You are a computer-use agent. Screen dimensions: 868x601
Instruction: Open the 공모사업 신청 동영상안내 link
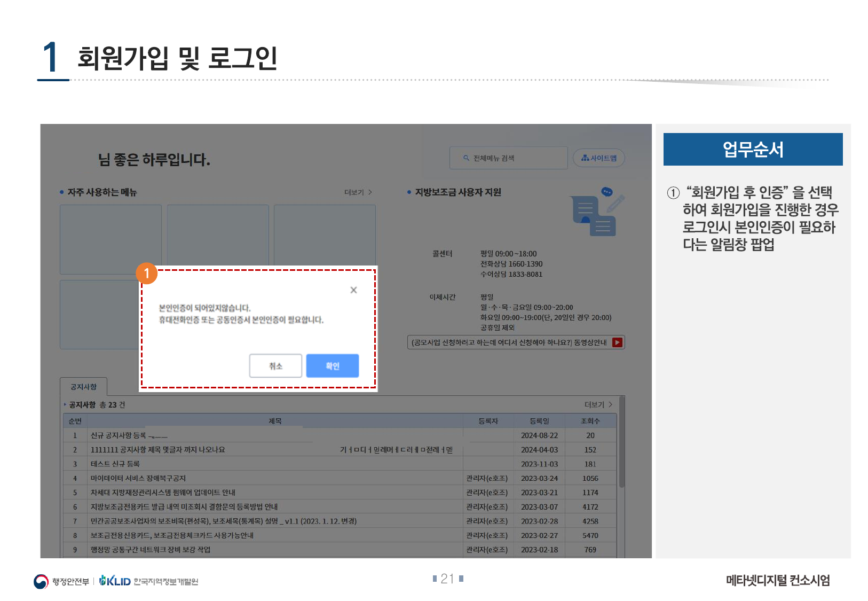[x=509, y=342]
